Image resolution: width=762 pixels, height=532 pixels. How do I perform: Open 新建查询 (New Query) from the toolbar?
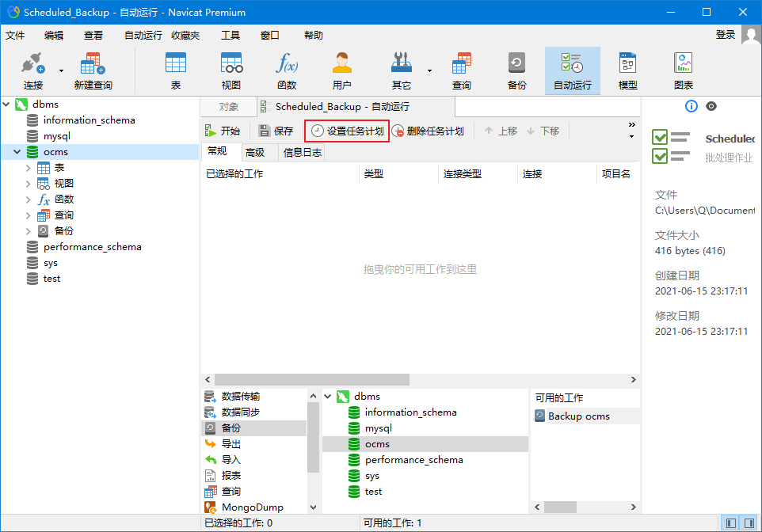coord(93,70)
